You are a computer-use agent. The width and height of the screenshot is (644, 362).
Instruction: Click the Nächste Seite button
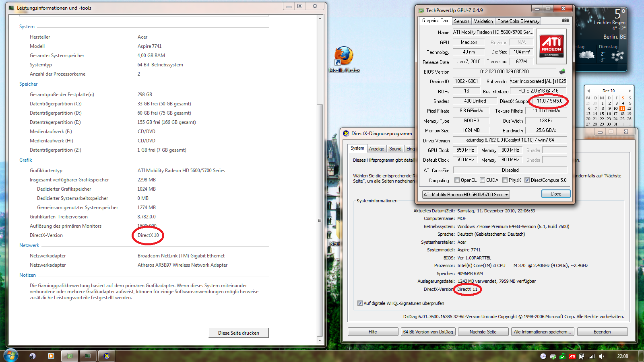point(483,332)
